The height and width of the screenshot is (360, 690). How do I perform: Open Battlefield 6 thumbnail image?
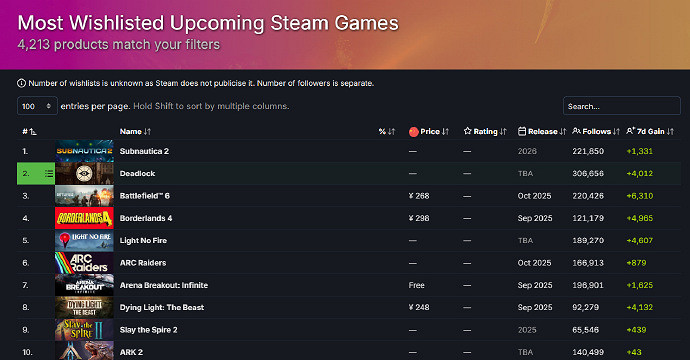84,196
